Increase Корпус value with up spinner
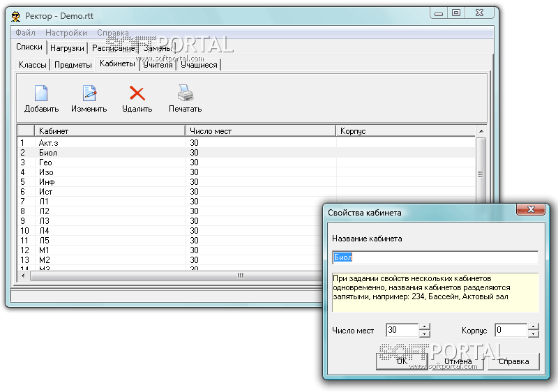The height and width of the screenshot is (392, 558). [534, 326]
